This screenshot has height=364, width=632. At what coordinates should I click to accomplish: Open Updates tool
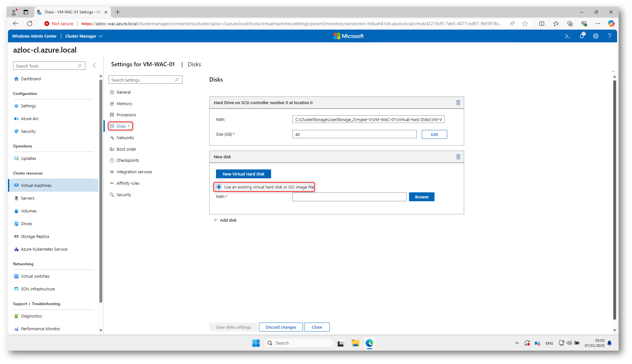point(28,158)
